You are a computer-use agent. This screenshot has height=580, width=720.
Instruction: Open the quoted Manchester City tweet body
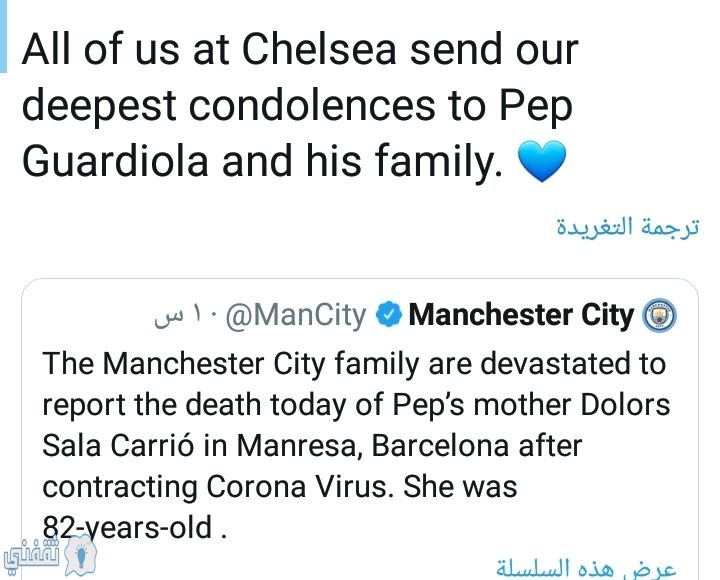[356, 445]
